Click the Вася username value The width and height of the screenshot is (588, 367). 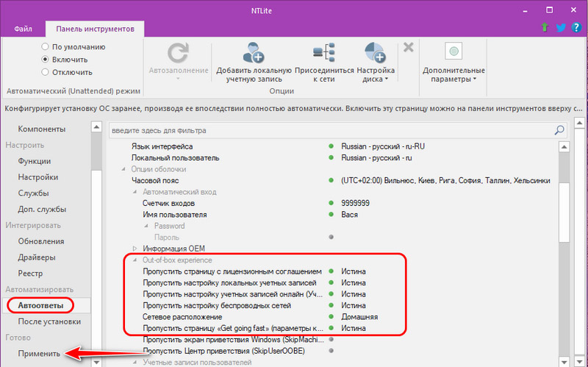(x=349, y=215)
